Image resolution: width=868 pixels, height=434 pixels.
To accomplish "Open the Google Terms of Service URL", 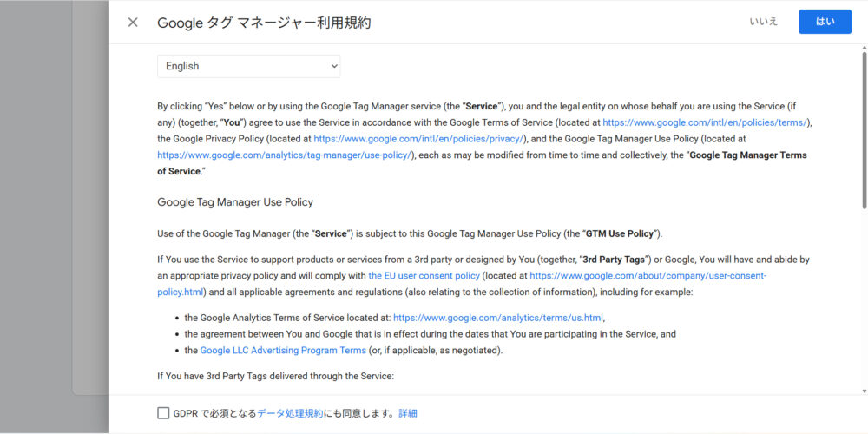I will [706, 122].
